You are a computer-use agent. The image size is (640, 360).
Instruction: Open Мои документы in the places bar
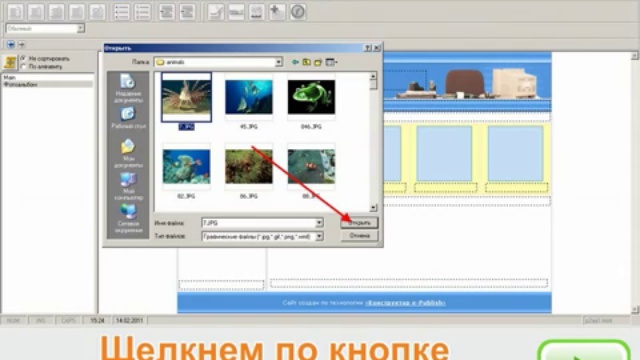tap(128, 153)
